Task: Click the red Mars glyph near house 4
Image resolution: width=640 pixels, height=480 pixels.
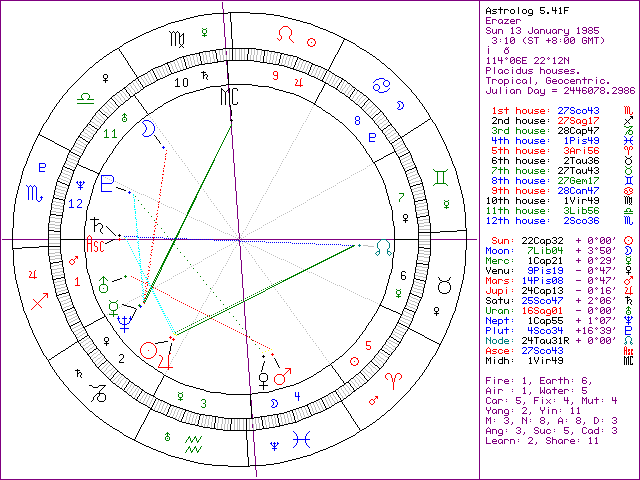Action: pyautogui.click(x=285, y=379)
